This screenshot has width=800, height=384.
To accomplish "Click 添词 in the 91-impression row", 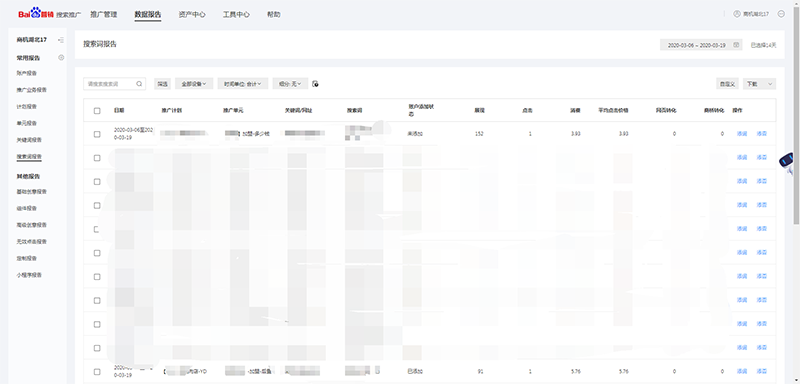I will tap(742, 372).
